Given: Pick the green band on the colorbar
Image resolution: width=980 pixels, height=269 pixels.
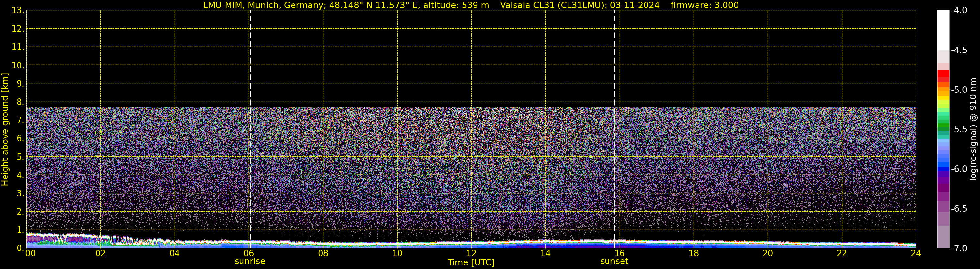Looking at the screenshot, I should pyautogui.click(x=943, y=126).
